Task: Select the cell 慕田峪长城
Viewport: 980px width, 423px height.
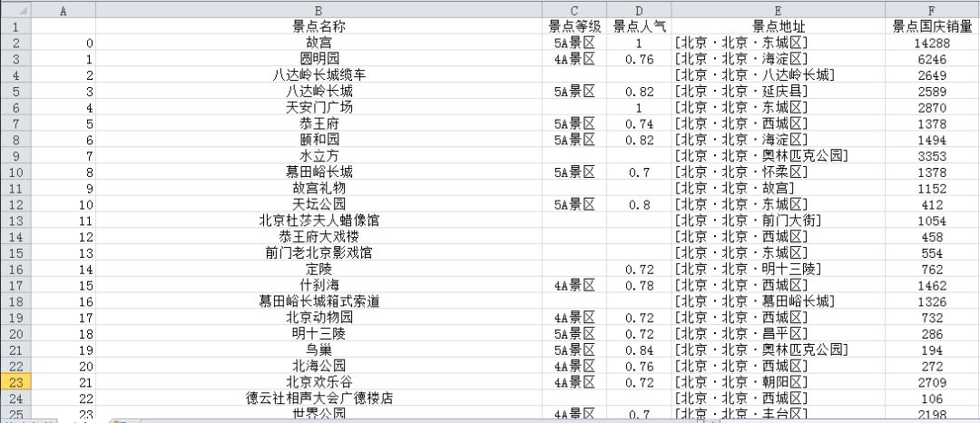Action: [x=318, y=172]
